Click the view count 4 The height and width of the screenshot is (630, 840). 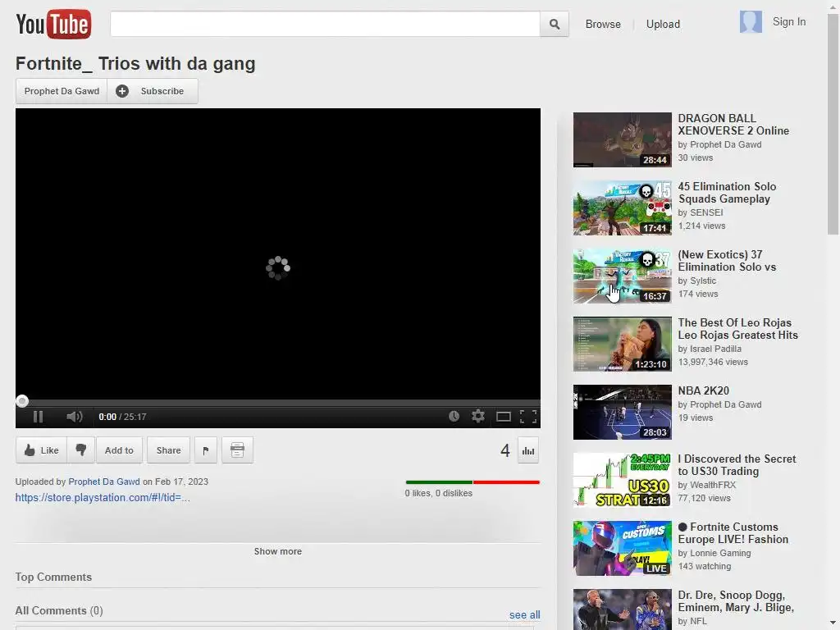coord(504,450)
